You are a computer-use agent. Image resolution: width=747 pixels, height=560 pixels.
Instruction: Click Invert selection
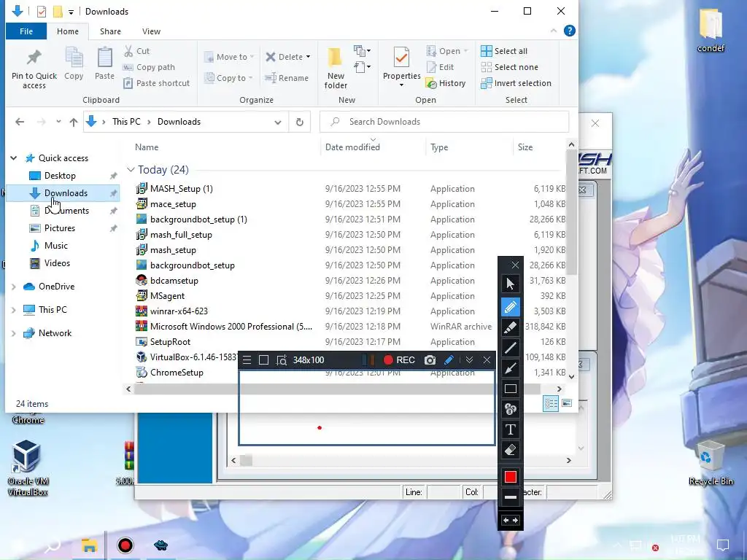pyautogui.click(x=516, y=83)
